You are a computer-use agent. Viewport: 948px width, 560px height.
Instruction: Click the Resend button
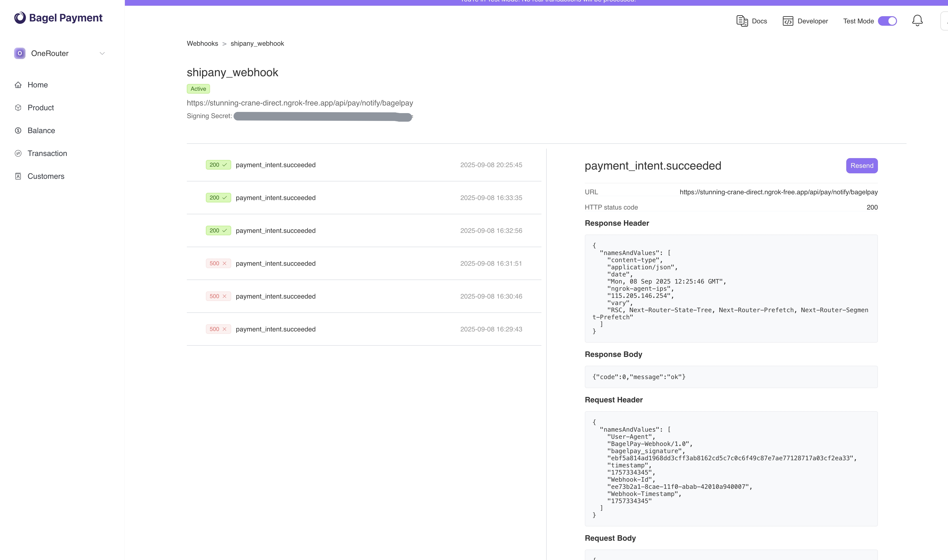tap(861, 166)
